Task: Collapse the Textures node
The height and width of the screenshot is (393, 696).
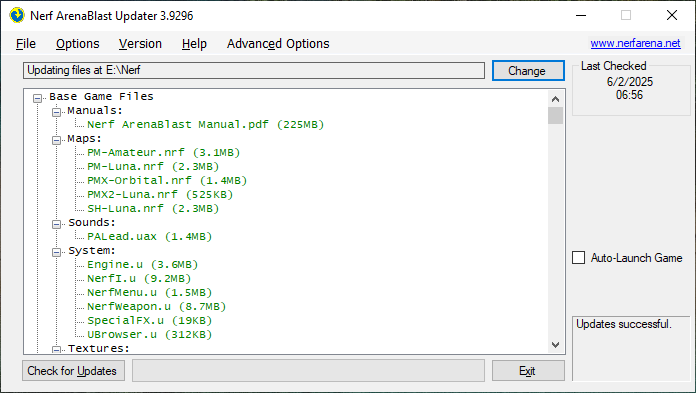Action: click(56, 350)
